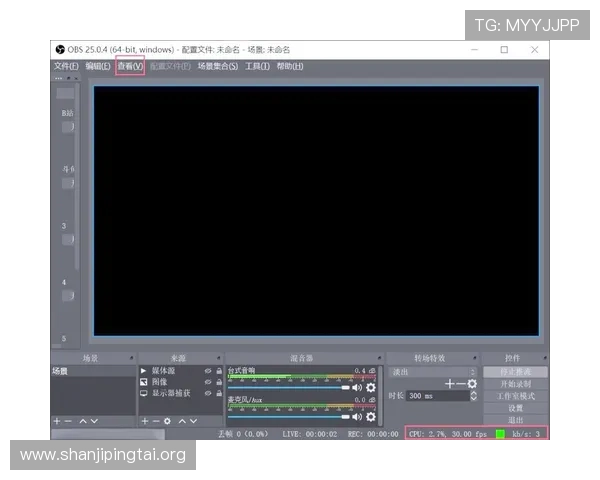Toggle lock on 显示器捕获 source
The height and width of the screenshot is (480, 600).
[x=219, y=393]
